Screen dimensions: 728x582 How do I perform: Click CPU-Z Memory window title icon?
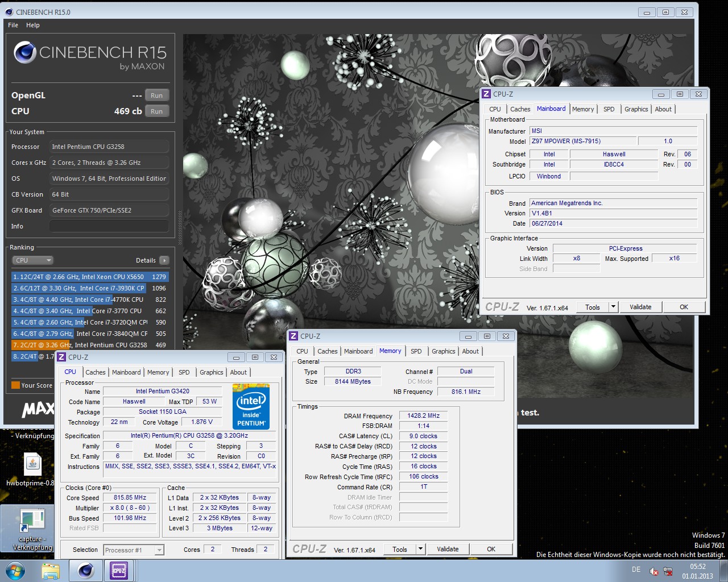[x=294, y=336]
